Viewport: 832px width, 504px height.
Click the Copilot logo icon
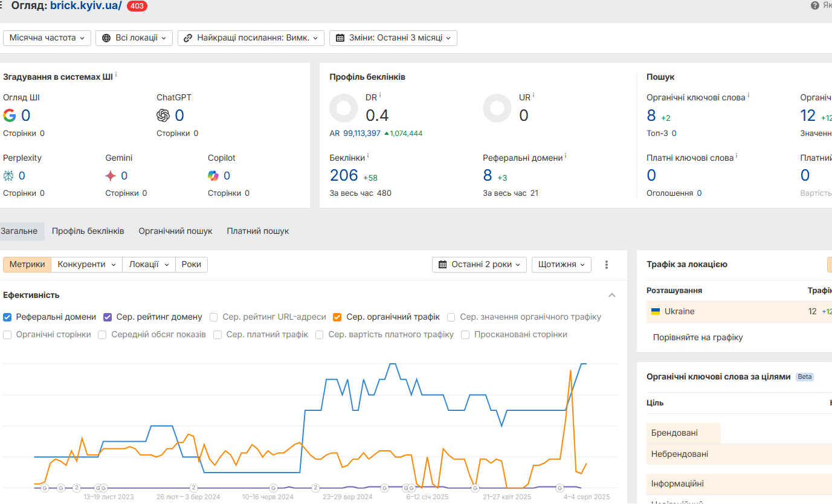coord(213,176)
